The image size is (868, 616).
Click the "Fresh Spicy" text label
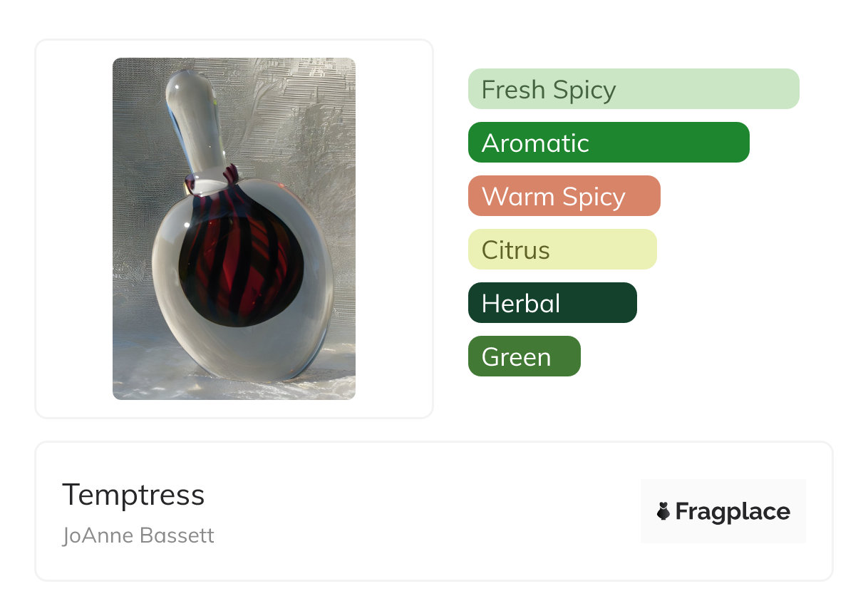pyautogui.click(x=548, y=90)
